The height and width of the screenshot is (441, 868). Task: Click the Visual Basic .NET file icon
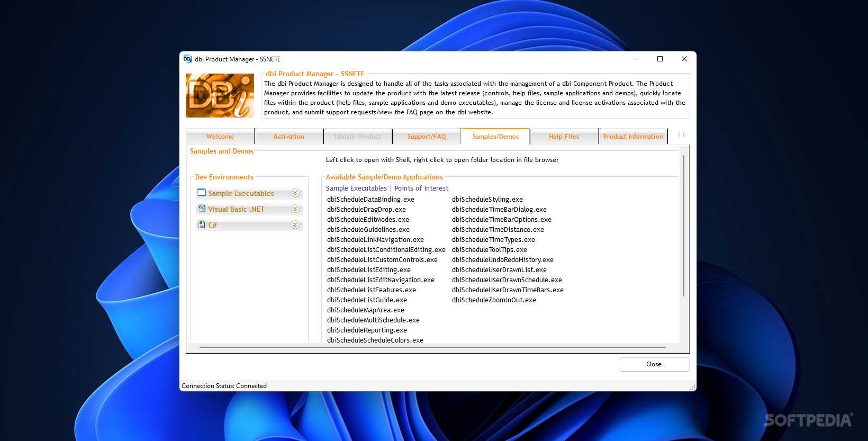[x=202, y=209]
